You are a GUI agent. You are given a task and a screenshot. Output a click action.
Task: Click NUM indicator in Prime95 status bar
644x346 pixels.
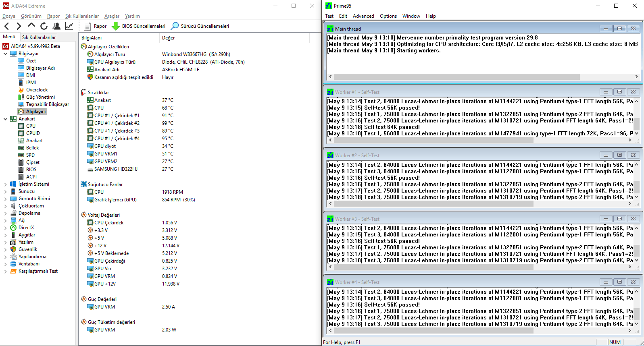(615, 342)
